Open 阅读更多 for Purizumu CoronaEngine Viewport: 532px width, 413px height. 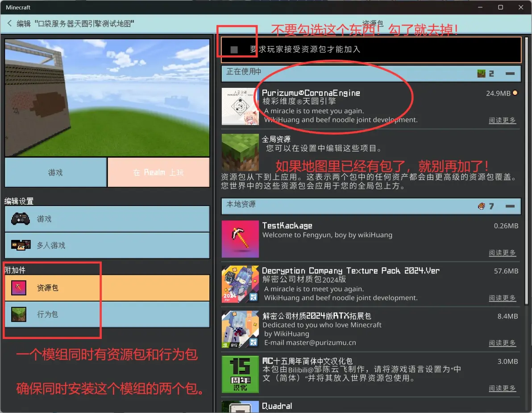(x=502, y=120)
